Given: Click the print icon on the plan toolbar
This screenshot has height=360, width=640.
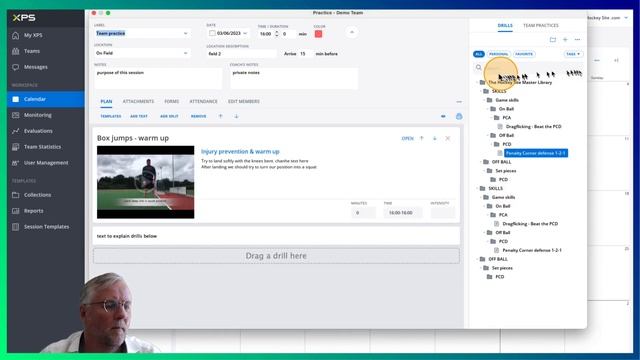Looking at the screenshot, I should coord(459,116).
